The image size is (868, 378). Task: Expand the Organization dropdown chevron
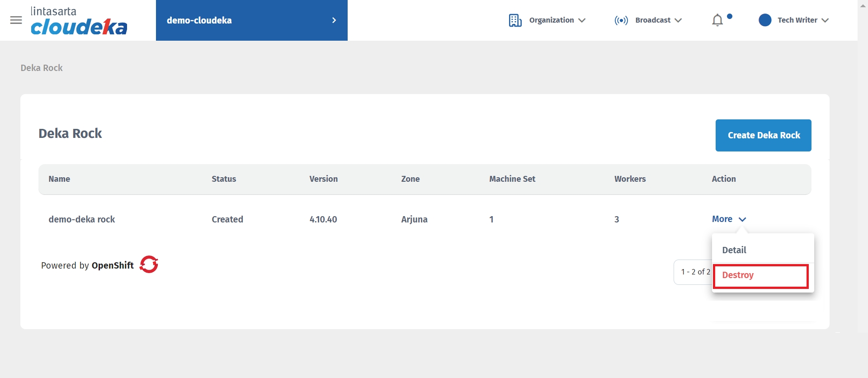tap(582, 20)
